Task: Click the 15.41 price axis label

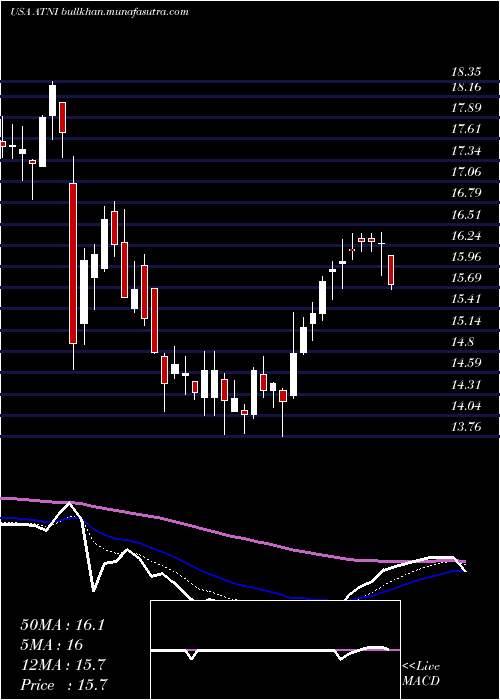Action: coord(466,299)
